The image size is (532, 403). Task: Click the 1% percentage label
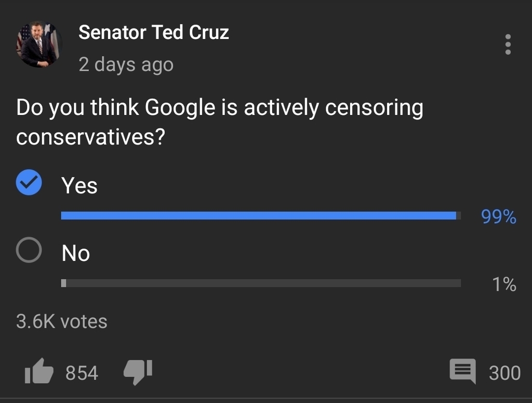[504, 284]
